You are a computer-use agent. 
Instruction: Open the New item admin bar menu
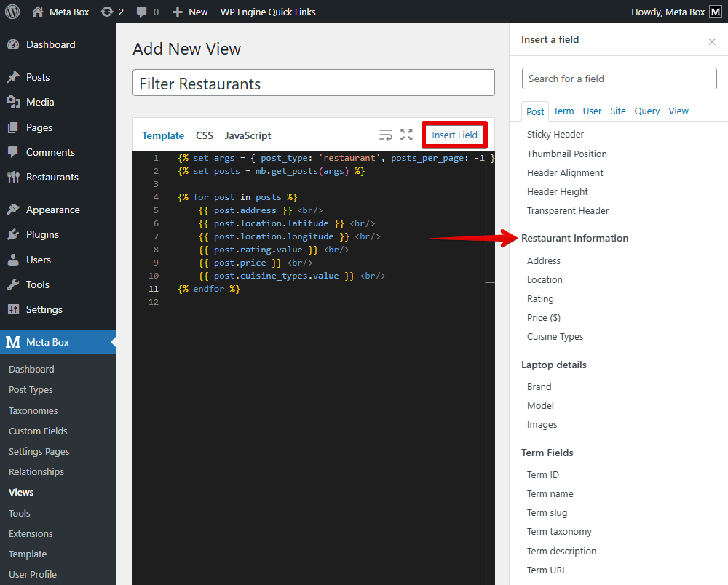point(190,12)
